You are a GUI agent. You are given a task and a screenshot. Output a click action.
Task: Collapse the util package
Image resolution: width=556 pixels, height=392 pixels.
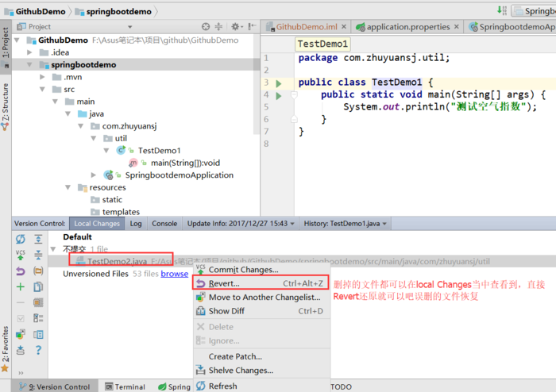(94, 138)
